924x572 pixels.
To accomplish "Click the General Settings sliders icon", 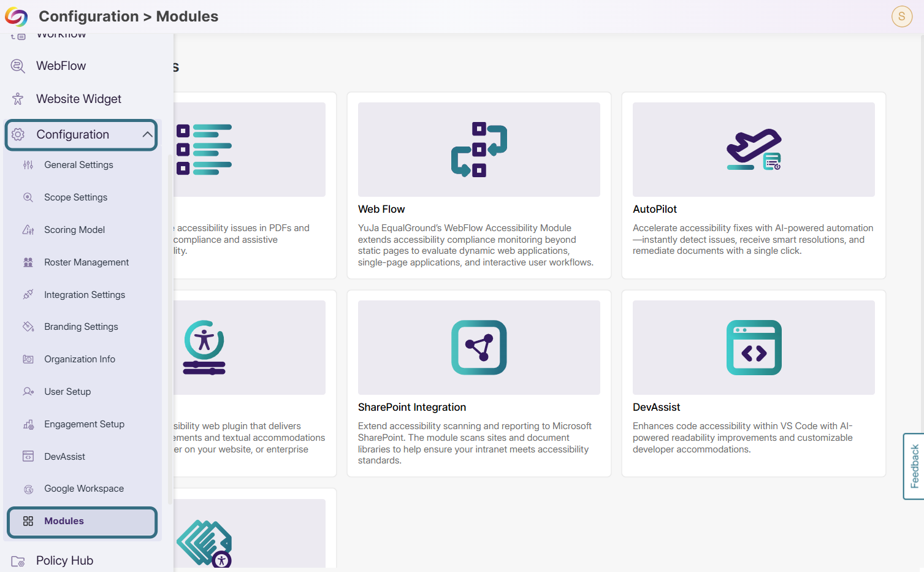I will pos(28,165).
